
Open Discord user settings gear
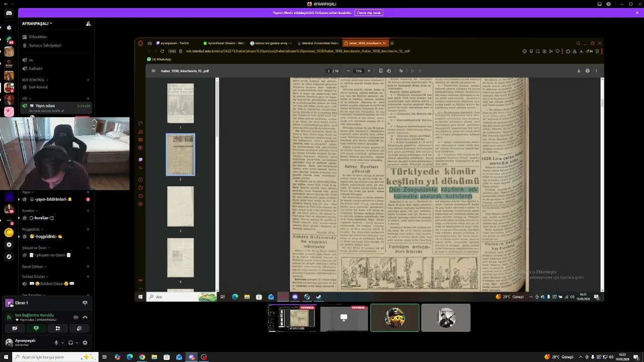pyautogui.click(x=85, y=343)
